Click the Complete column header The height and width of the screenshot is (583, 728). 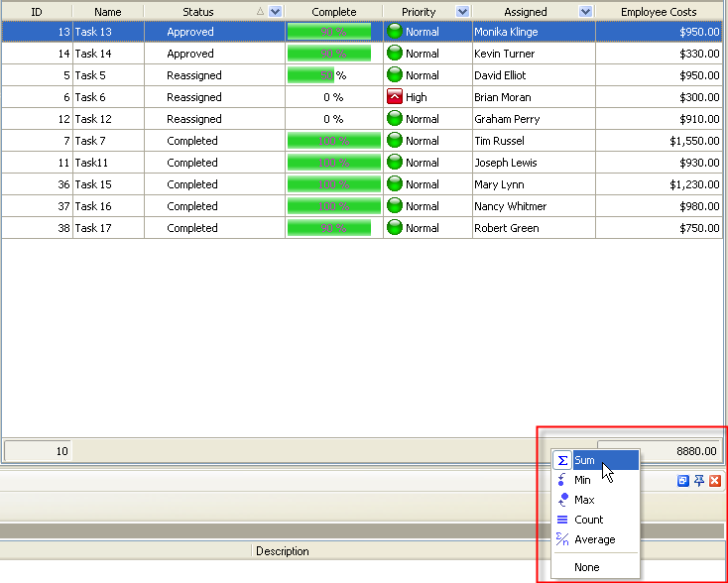click(333, 12)
